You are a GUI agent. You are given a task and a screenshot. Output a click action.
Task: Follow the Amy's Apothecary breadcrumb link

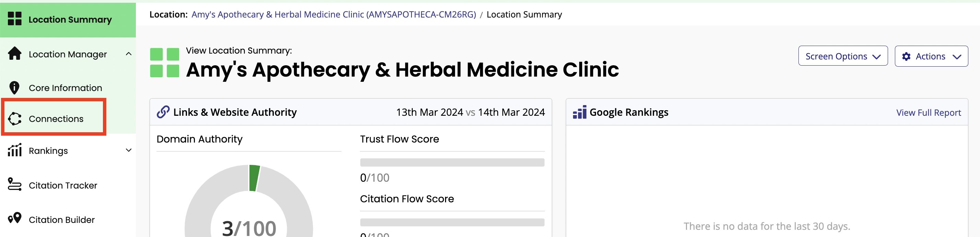point(334,14)
